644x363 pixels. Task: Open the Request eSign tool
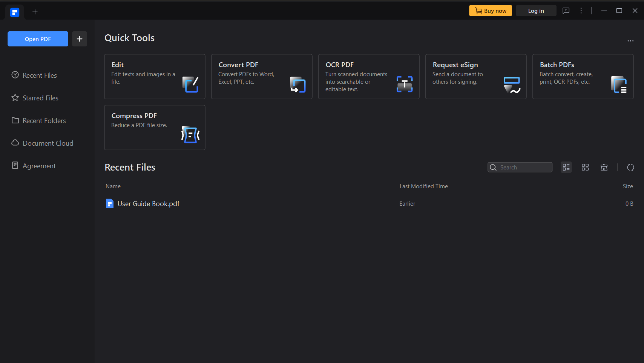[x=476, y=77]
